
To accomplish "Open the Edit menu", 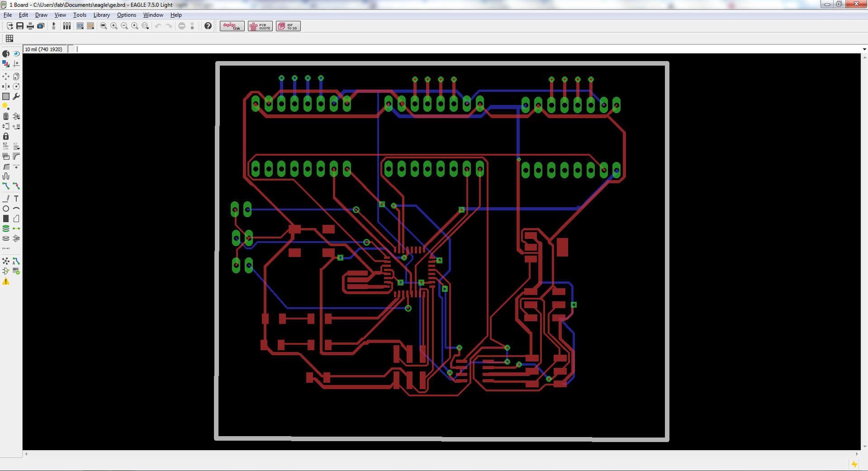I will (24, 15).
